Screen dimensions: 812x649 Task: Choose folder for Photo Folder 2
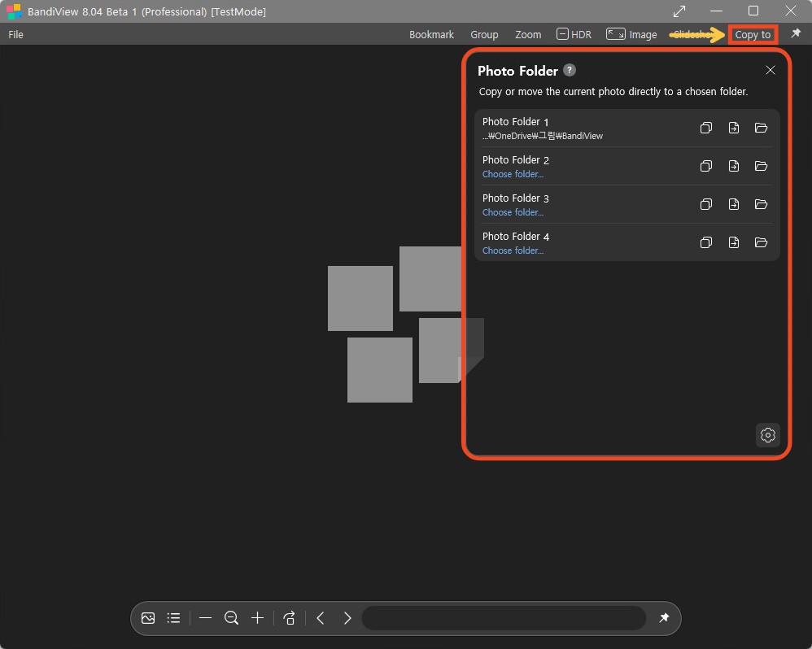click(513, 174)
